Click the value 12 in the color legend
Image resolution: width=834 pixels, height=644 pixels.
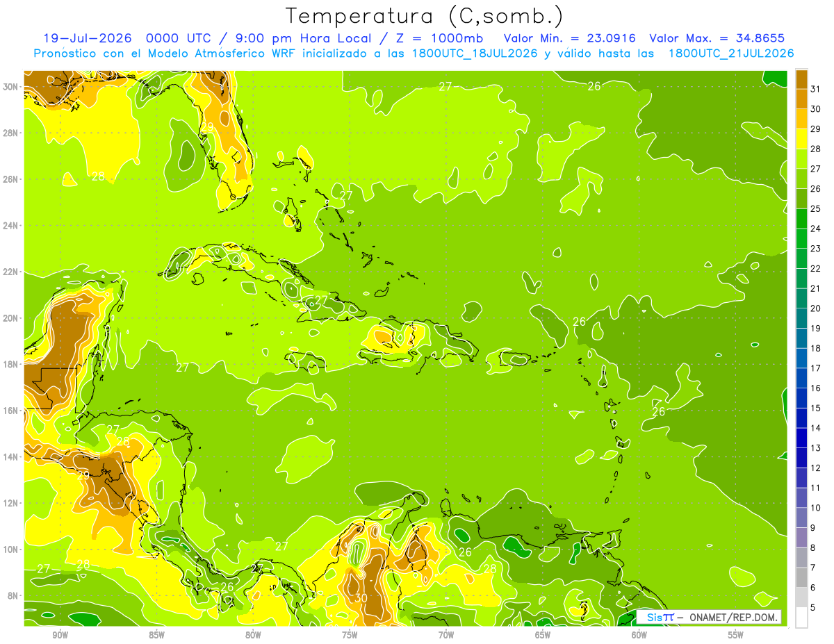815,468
